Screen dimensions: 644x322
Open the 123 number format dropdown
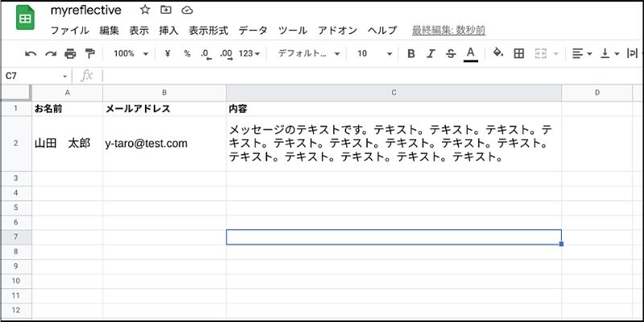pyautogui.click(x=249, y=53)
